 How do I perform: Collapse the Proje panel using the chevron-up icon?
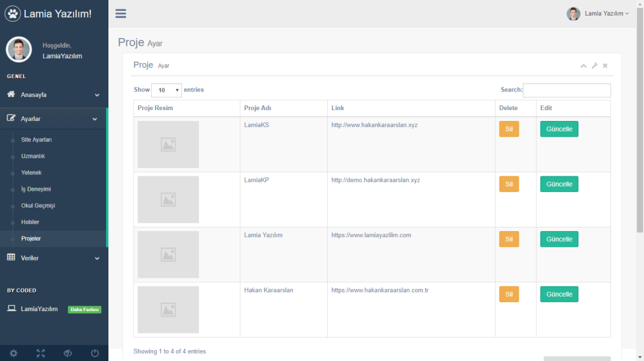tap(583, 66)
